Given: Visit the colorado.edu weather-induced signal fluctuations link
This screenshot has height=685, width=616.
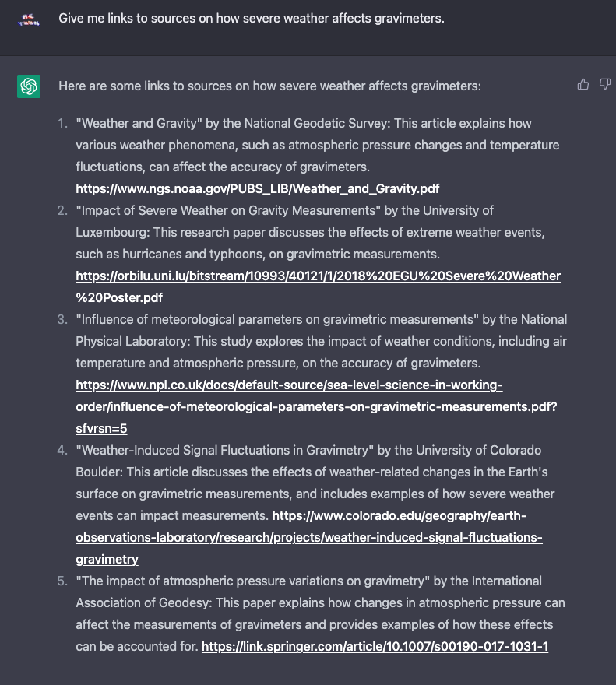Looking at the screenshot, I should pyautogui.click(x=399, y=516).
